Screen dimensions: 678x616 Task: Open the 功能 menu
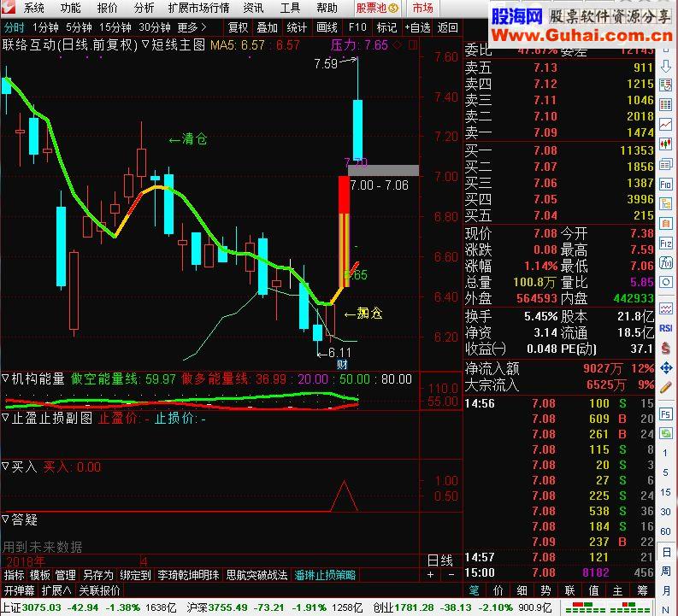point(70,8)
